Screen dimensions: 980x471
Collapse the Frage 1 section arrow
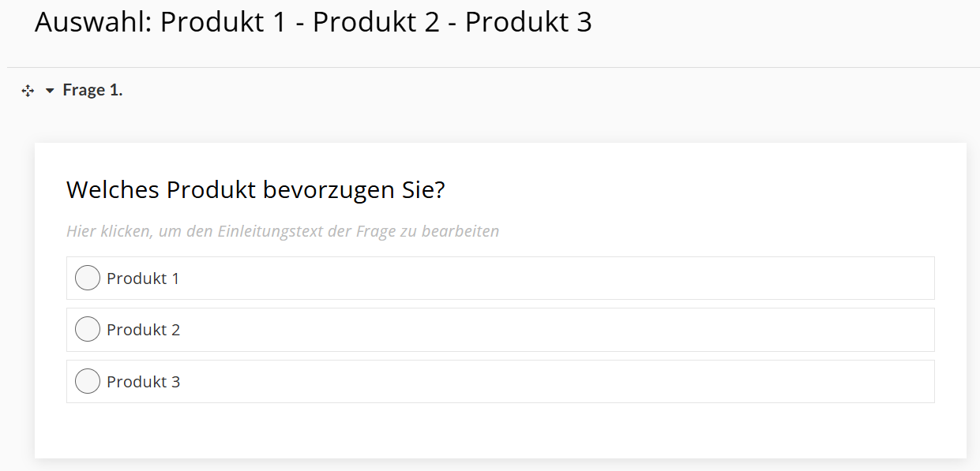pyautogui.click(x=50, y=91)
